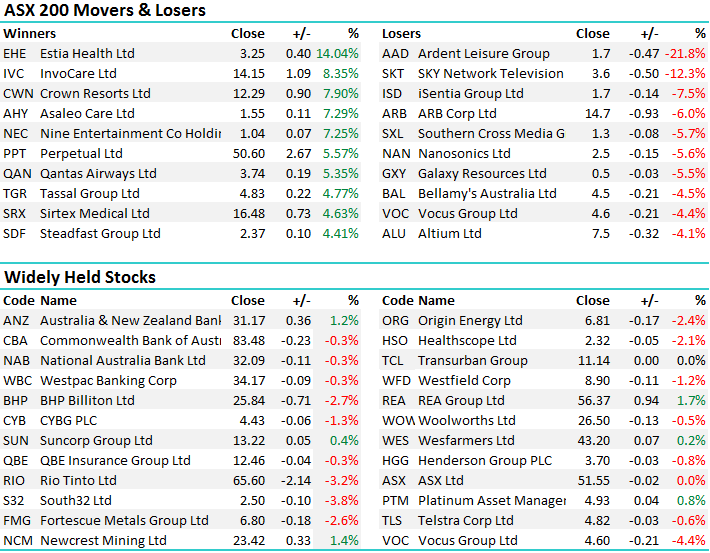Select the ASX 200 Movers & Losers title

click(105, 11)
